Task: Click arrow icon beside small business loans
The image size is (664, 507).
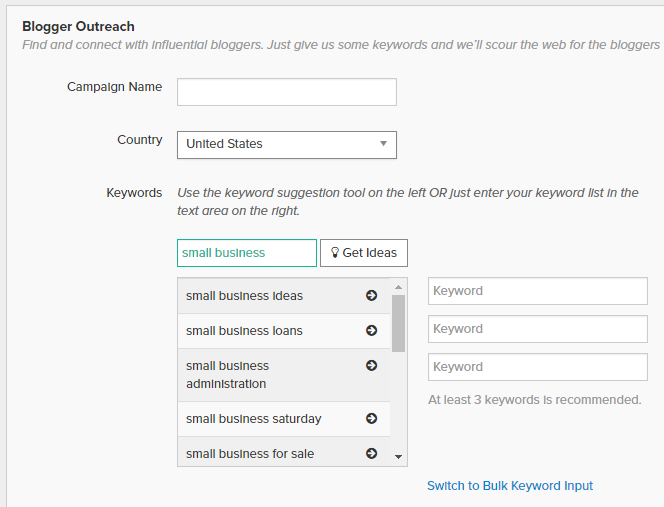Action: 371,331
